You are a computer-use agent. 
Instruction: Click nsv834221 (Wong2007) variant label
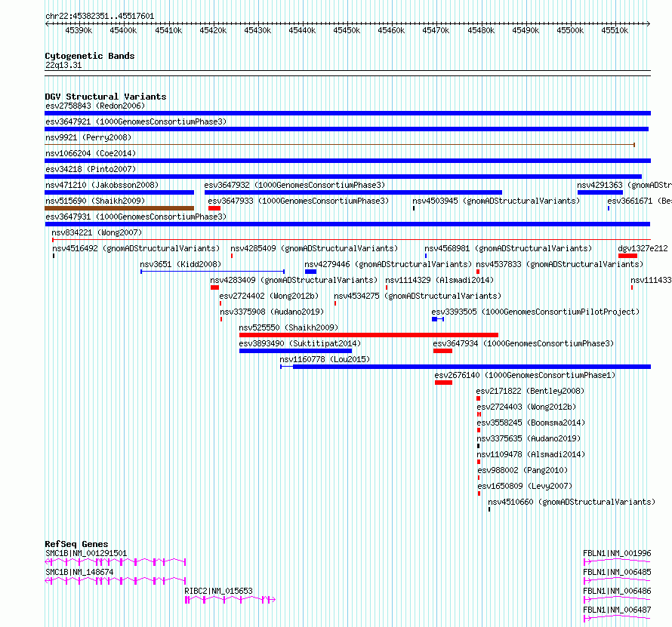tap(97, 232)
